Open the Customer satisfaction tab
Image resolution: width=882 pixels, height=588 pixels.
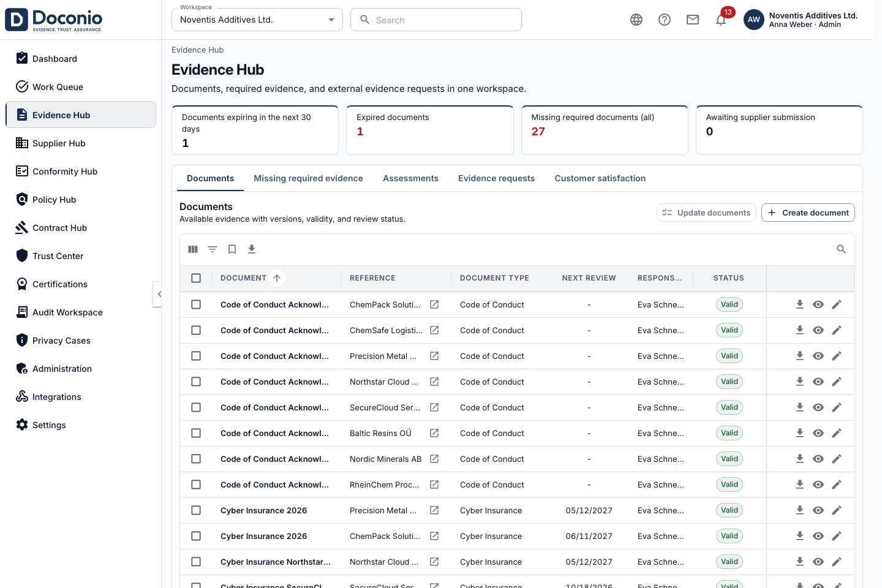click(600, 178)
